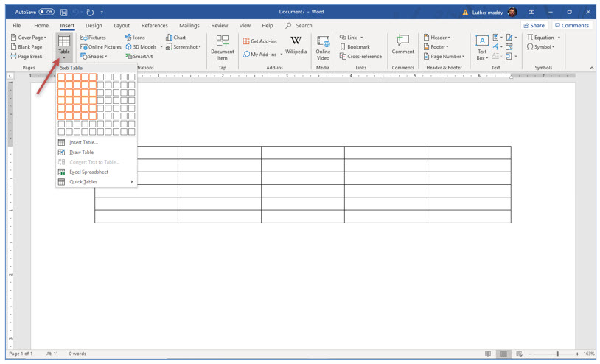Image resolution: width=600 pixels, height=364 pixels.
Task: Insert a Page Break
Action: click(x=27, y=56)
